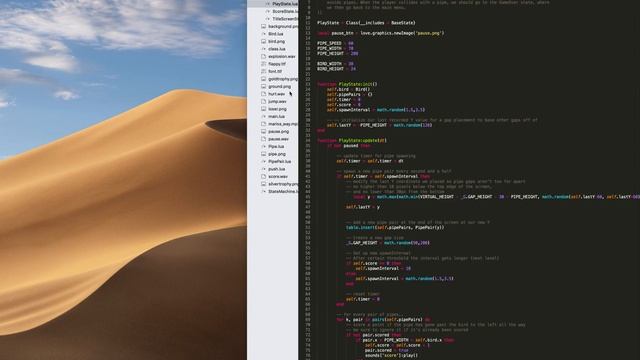Click the font icon beside flappy.ttf
Image resolution: width=640 pixels, height=360 pixels.
(x=264, y=64)
